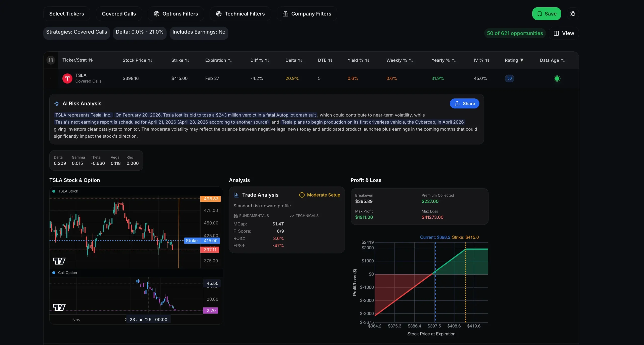Open the Options Filters panel

click(x=176, y=14)
